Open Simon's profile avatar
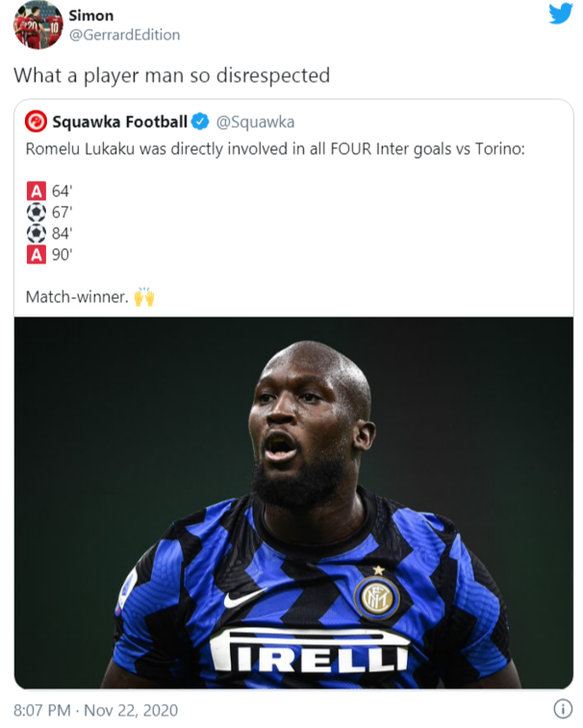The image size is (583, 728). (38, 25)
